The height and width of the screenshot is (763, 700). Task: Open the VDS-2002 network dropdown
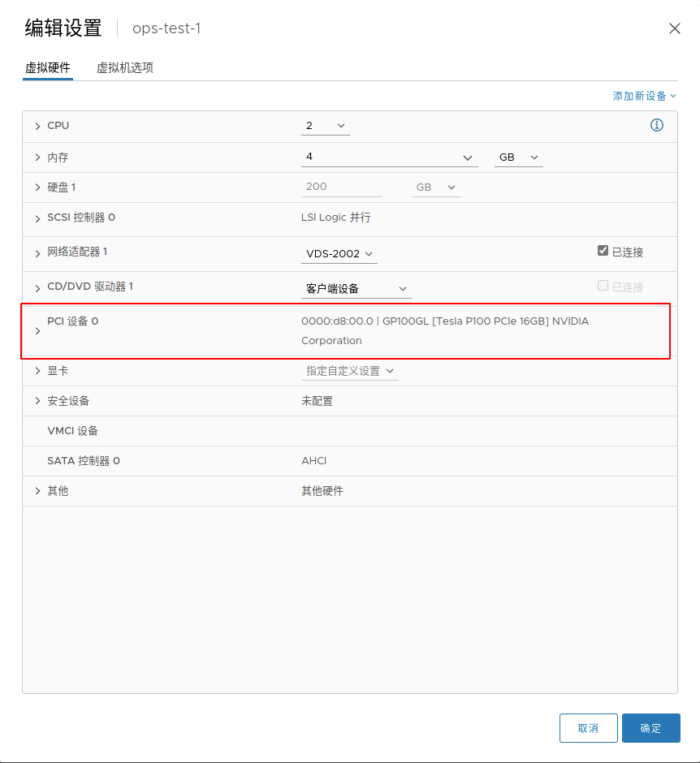coord(339,253)
